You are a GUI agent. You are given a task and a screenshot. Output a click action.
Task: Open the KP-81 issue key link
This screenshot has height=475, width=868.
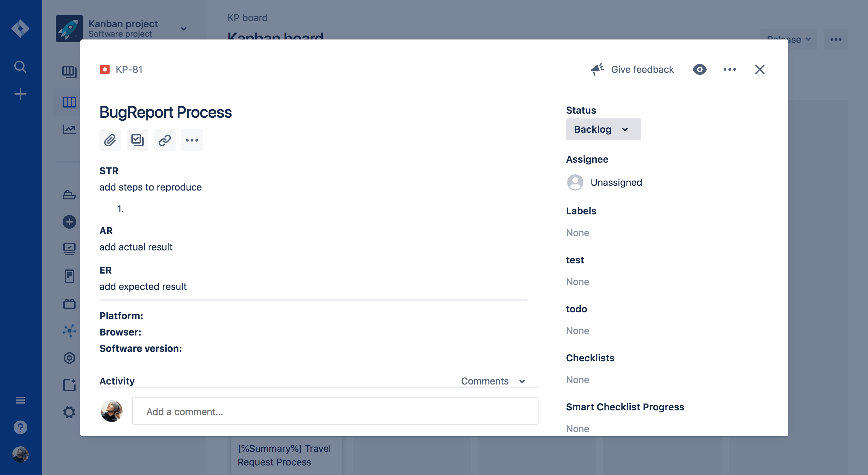(x=129, y=69)
